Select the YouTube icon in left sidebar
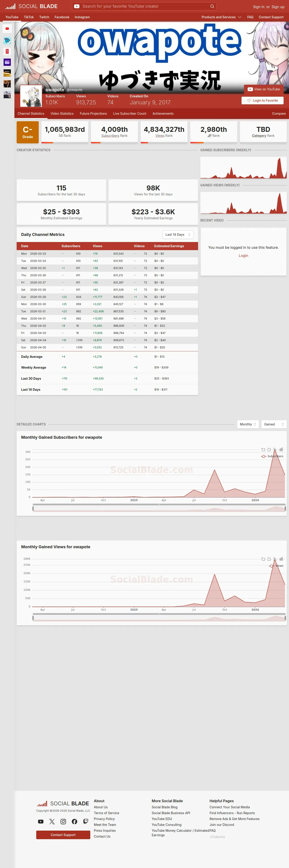 click(7, 29)
